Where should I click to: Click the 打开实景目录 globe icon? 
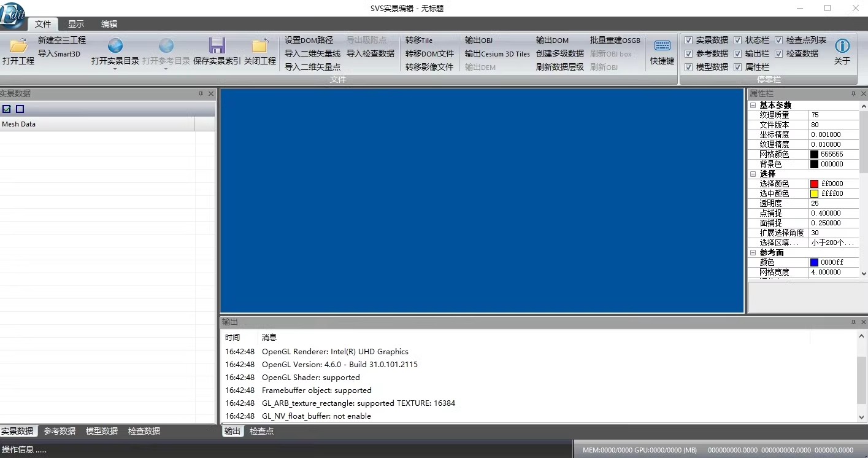(x=115, y=45)
